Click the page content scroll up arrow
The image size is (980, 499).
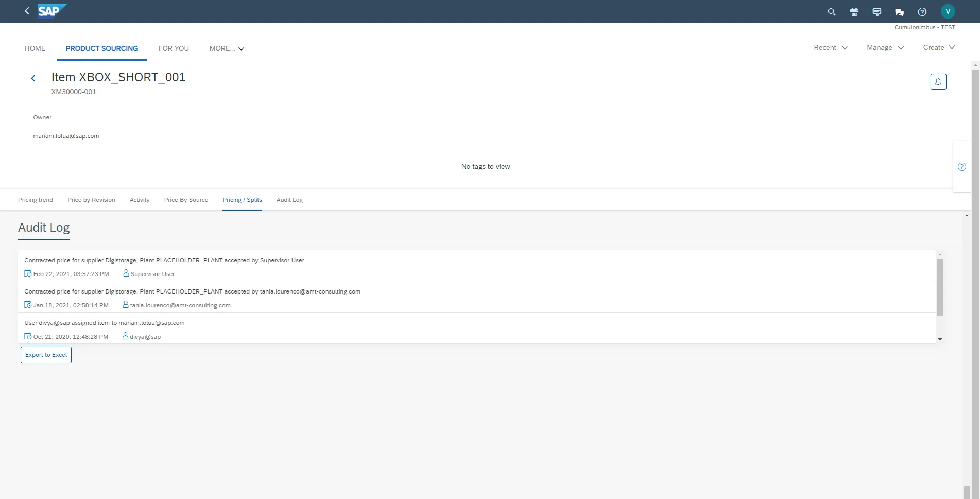click(967, 215)
